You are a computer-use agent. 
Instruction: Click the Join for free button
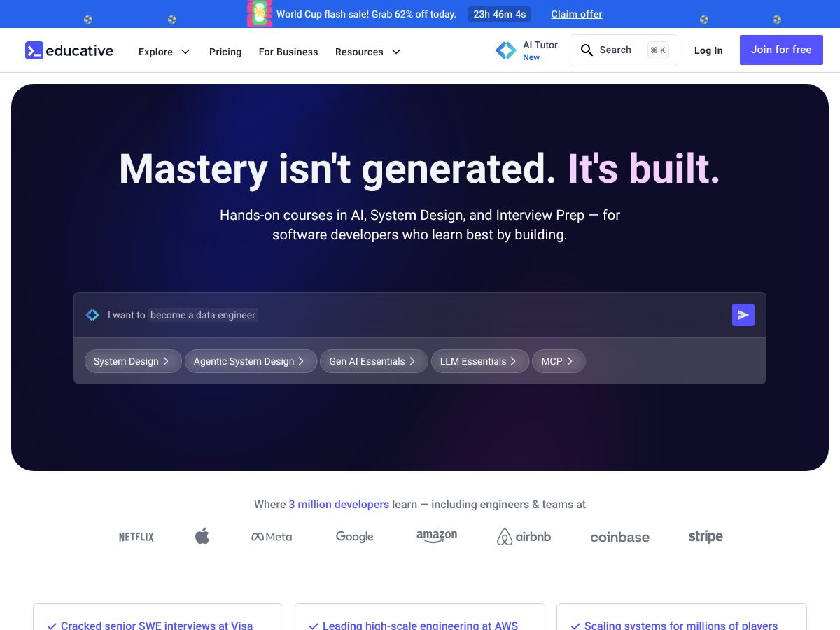[x=781, y=50]
